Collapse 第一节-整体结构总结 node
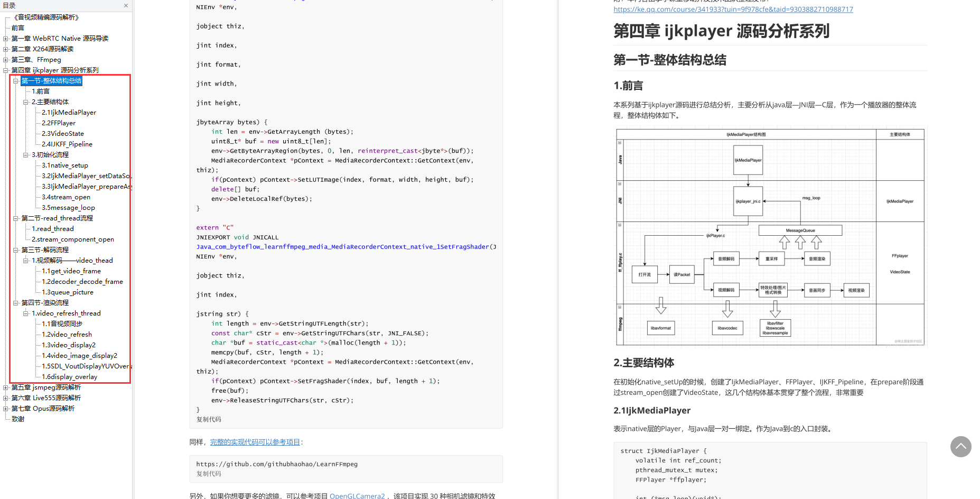Image resolution: width=980 pixels, height=499 pixels. [x=16, y=81]
